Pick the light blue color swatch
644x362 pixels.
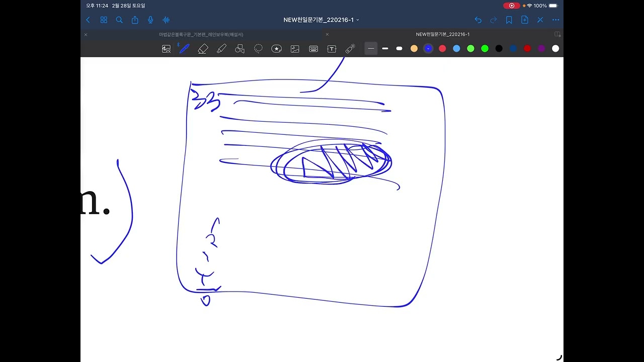(x=456, y=49)
